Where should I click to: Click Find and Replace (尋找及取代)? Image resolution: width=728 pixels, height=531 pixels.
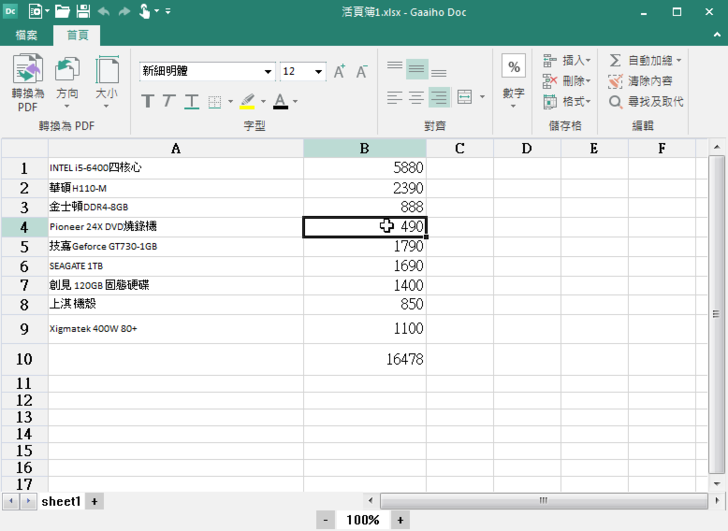tap(646, 101)
